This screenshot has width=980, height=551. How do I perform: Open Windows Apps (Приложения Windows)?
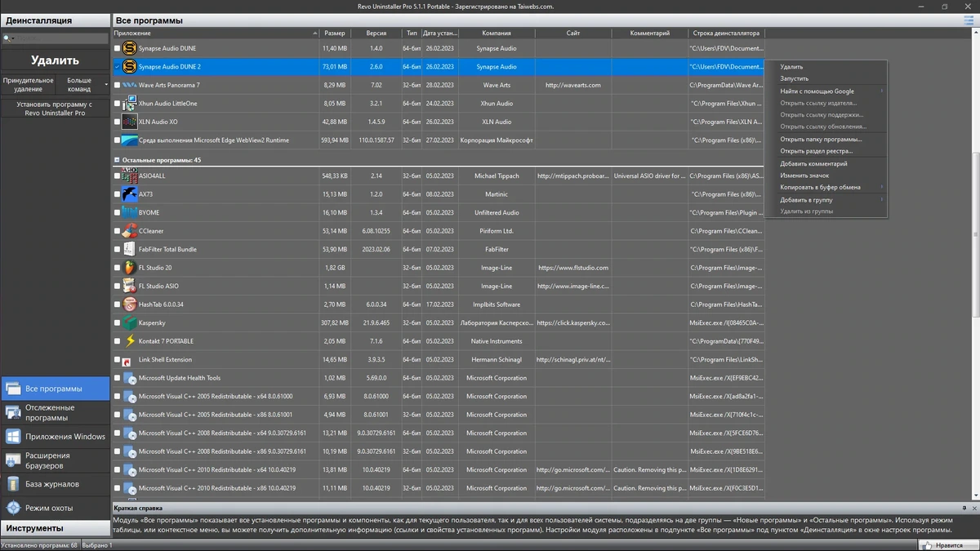[55, 437]
